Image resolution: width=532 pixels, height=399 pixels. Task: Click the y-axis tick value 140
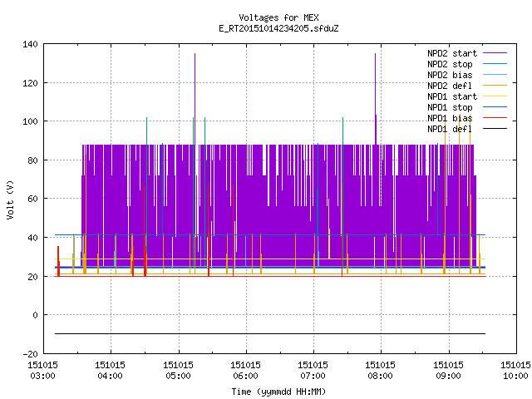pyautogui.click(x=30, y=44)
